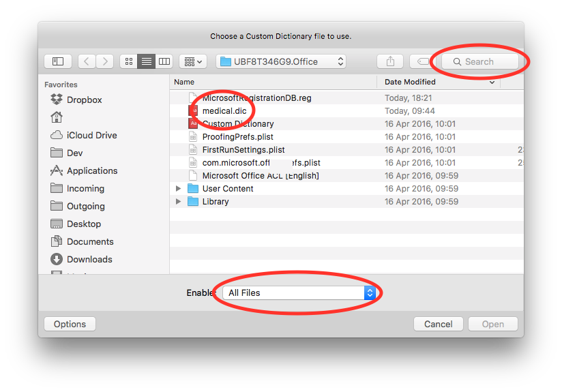Click the ProofingPrefs.plist file icon
Viewport: 562px width, 392px height.
[193, 136]
